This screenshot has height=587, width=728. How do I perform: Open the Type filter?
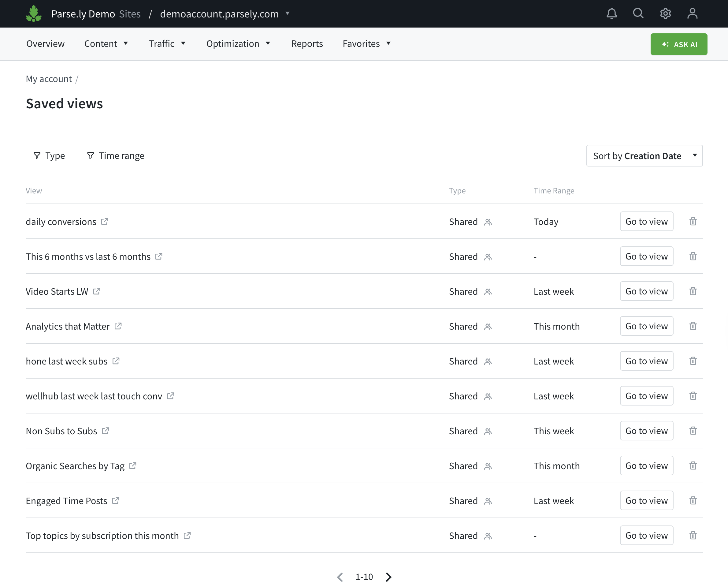tap(49, 155)
